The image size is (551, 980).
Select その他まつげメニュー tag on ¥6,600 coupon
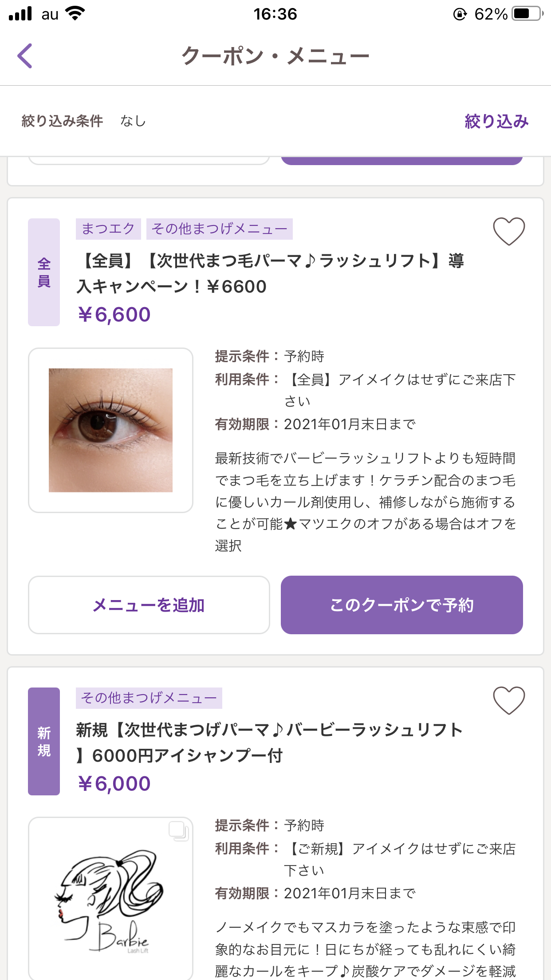point(219,229)
